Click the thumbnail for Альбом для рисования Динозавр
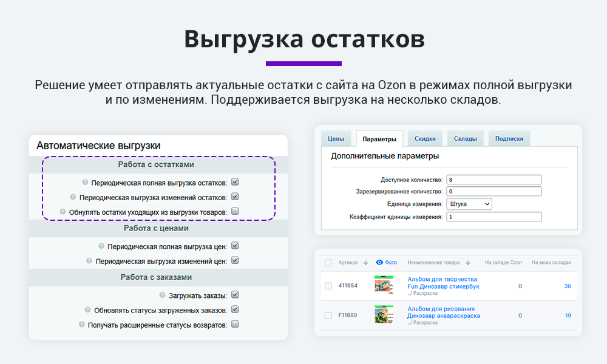 [x=383, y=314]
